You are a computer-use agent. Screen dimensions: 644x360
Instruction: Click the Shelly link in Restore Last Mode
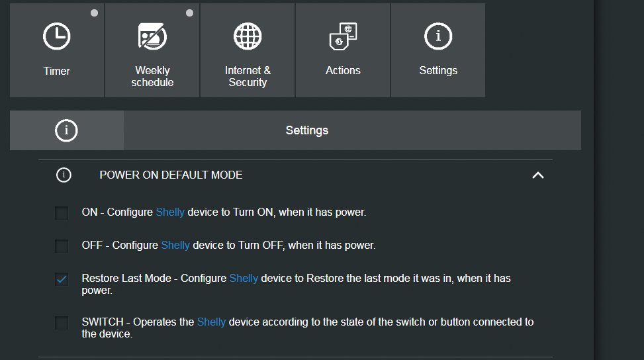click(x=244, y=279)
